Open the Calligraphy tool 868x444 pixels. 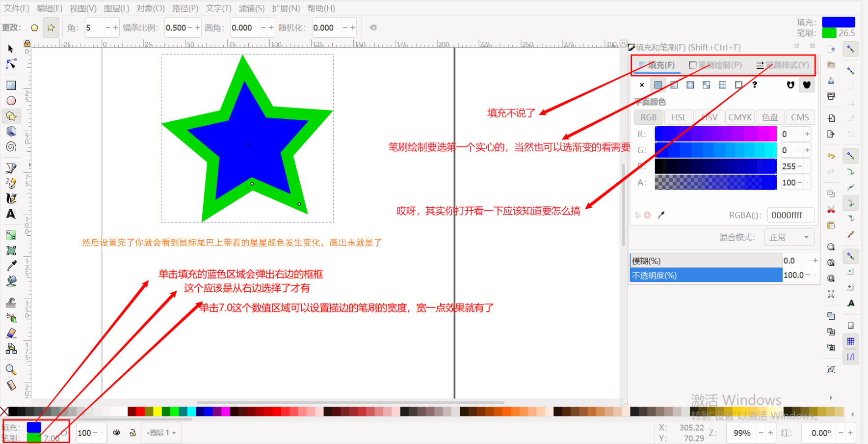(x=11, y=198)
